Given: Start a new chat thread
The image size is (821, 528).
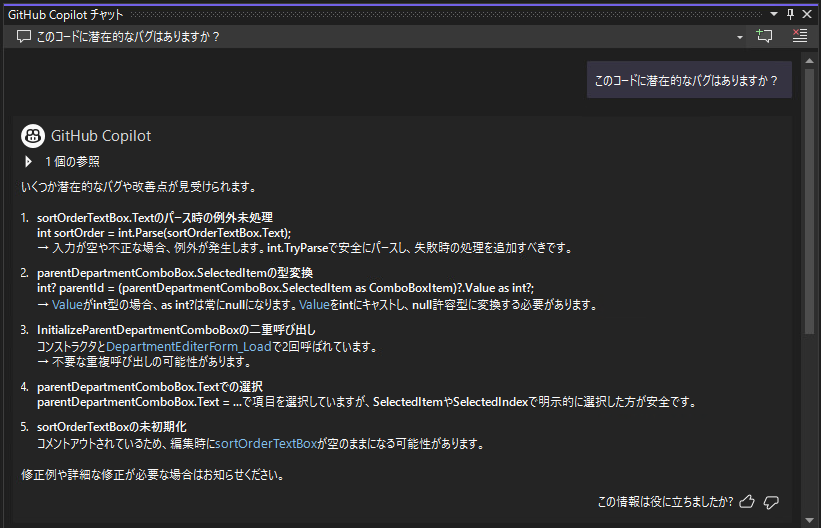Looking at the screenshot, I should pos(765,36).
